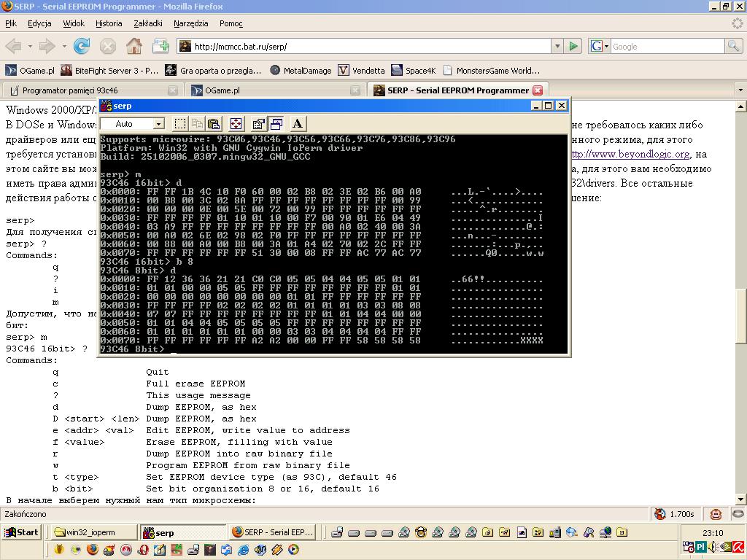
Task: Open the Auto font size dropdown
Action: 158,124
